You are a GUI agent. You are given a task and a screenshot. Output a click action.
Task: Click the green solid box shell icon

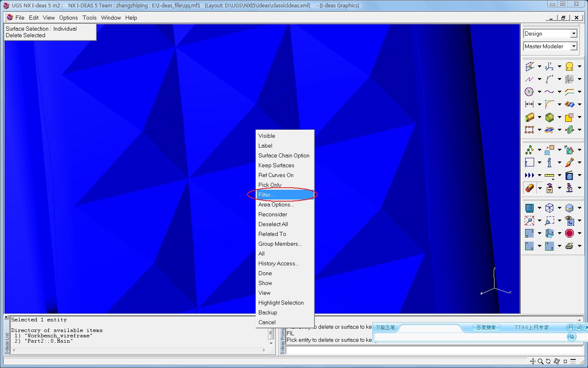550,117
